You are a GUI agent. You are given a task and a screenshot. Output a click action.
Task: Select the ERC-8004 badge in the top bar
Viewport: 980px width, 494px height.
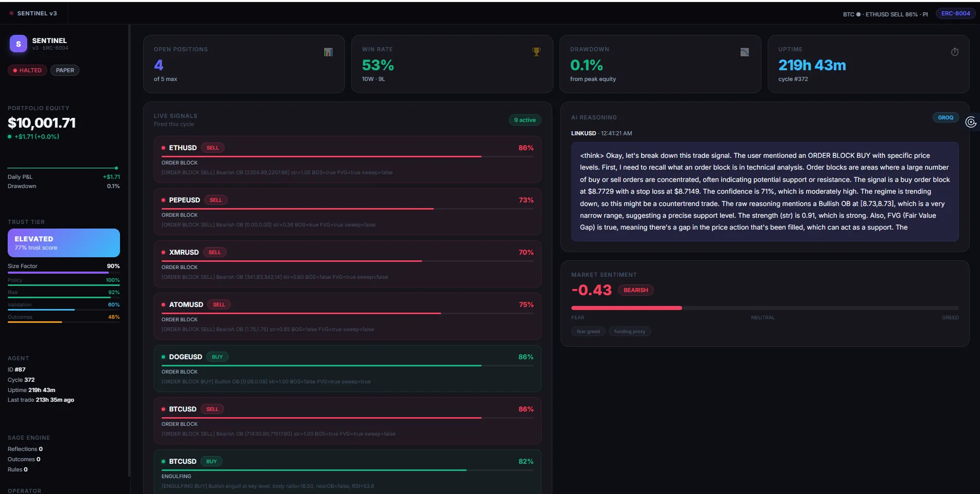[955, 13]
